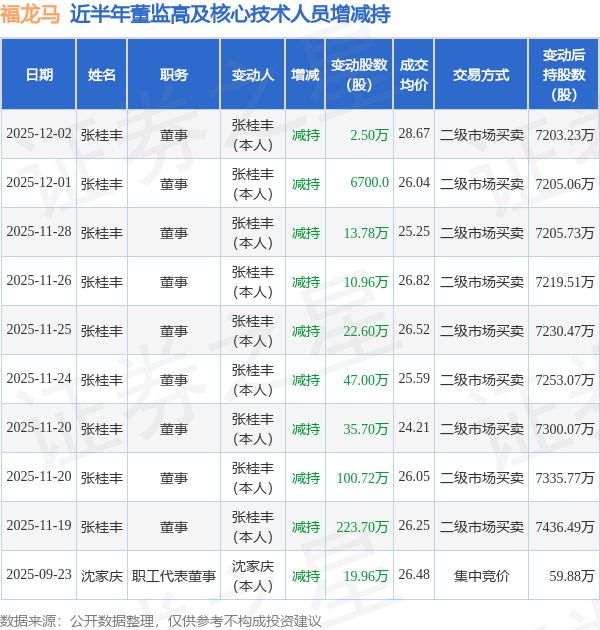
Task: Click the 日期 column header
Action: (x=39, y=75)
